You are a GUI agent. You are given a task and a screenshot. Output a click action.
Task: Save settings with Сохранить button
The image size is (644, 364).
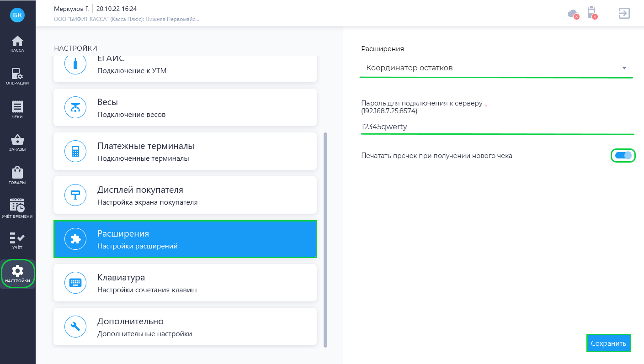608,343
